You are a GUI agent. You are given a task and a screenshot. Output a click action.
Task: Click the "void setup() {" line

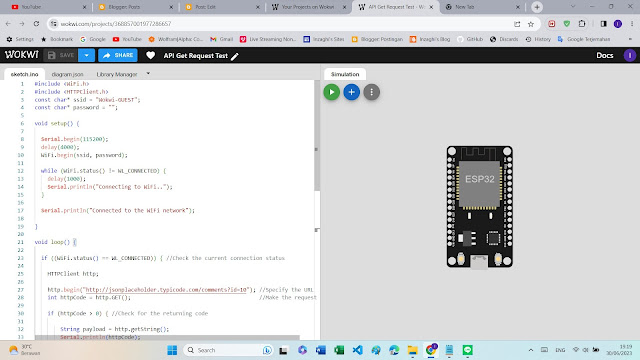[x=57, y=123]
